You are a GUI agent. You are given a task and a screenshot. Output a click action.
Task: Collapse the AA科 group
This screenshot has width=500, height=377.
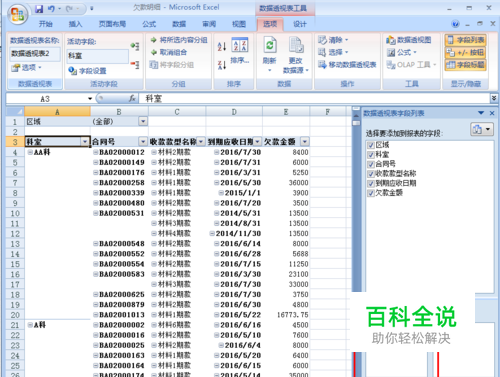[30, 152]
